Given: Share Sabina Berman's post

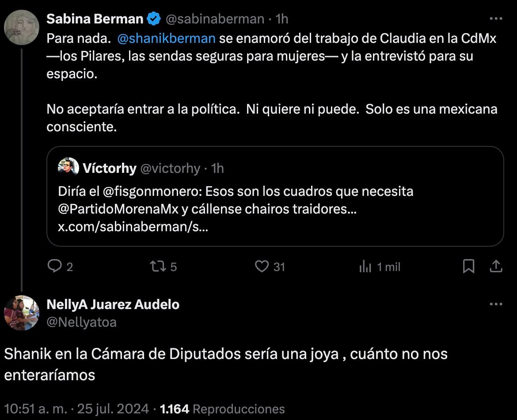Looking at the screenshot, I should click(496, 266).
